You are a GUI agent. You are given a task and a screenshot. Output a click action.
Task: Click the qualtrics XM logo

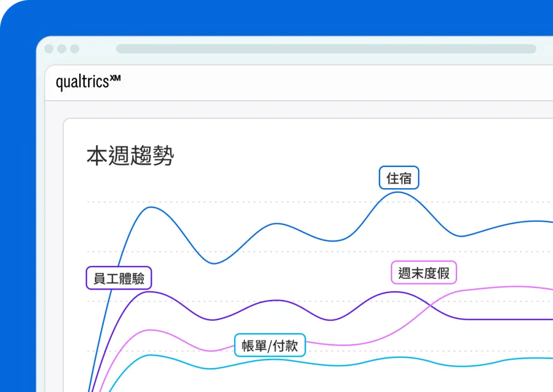[88, 82]
